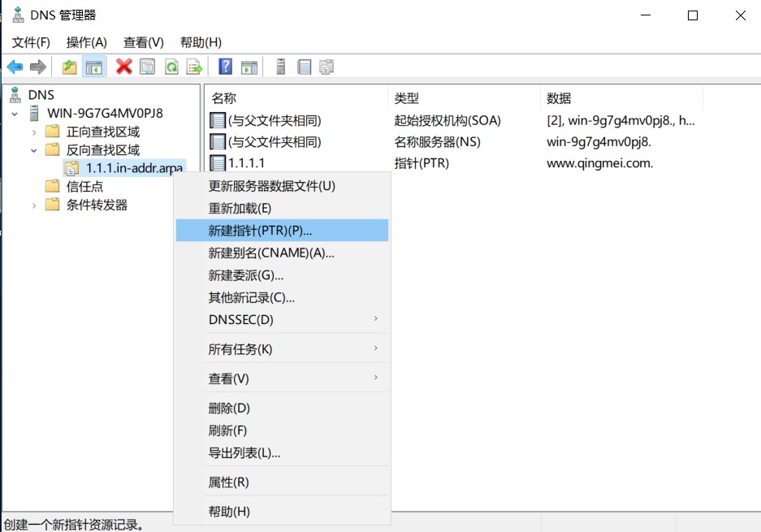Toggle the action pane toolbar icon
This screenshot has height=532, width=761.
249,67
